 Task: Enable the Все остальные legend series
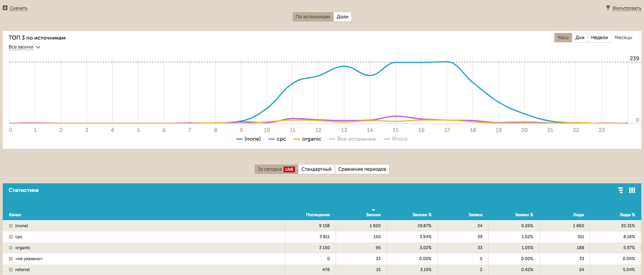point(353,139)
